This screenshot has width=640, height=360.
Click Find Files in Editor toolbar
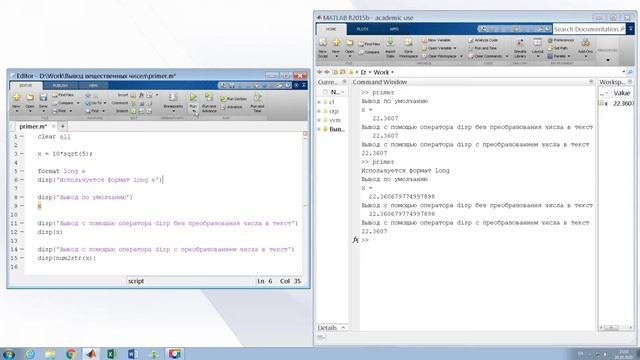[63, 95]
